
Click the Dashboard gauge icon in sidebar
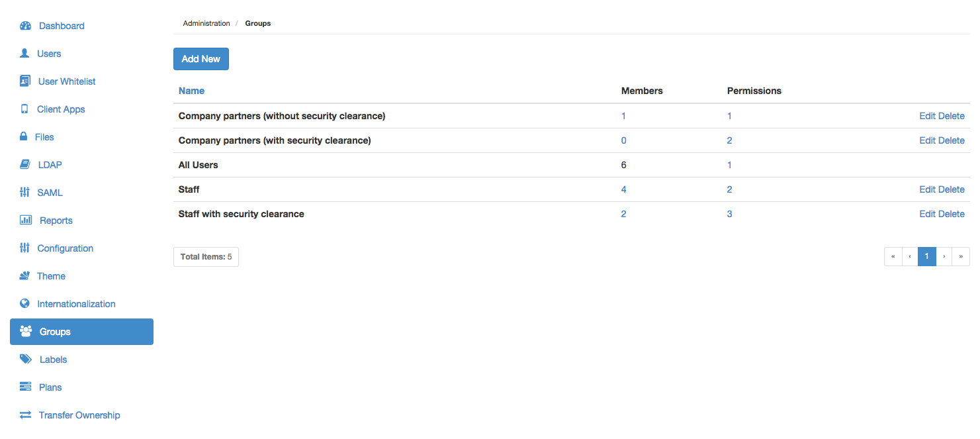coord(25,26)
